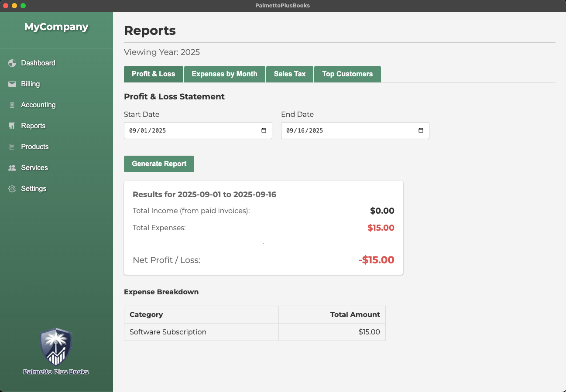566x392 pixels.
Task: Click the Reports bar chart icon
Action: tap(12, 126)
